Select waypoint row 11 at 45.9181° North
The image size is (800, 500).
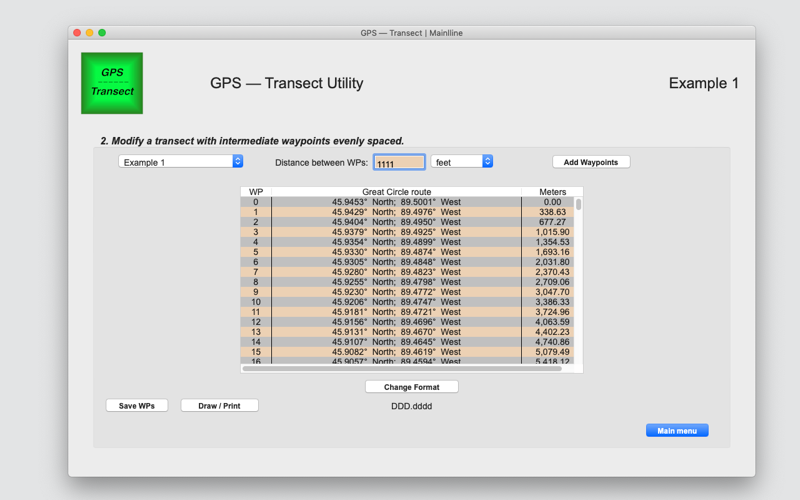tap(407, 312)
